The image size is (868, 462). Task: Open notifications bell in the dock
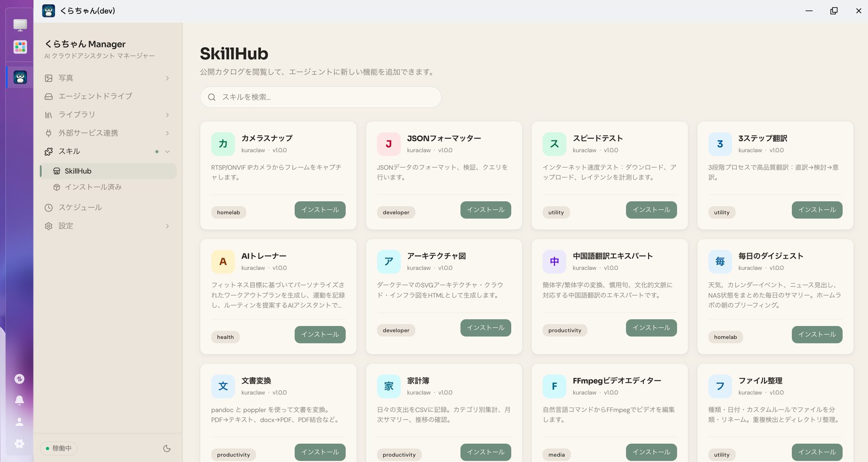pos(19,400)
